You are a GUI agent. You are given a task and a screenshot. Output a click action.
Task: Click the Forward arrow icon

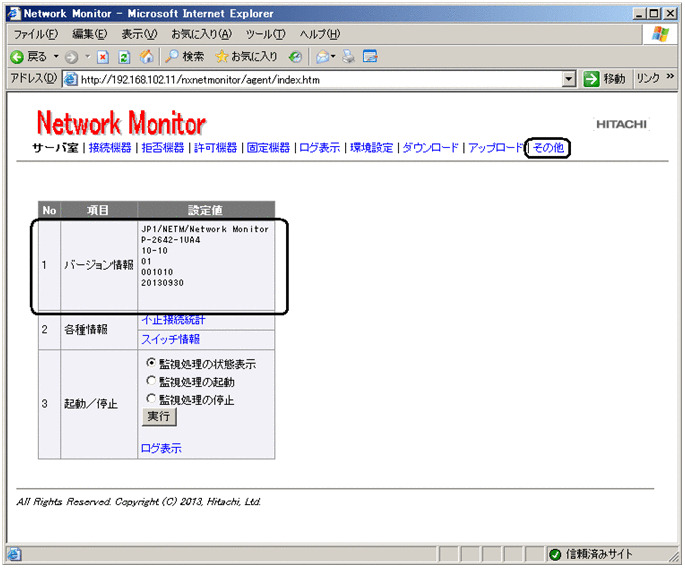click(x=72, y=57)
